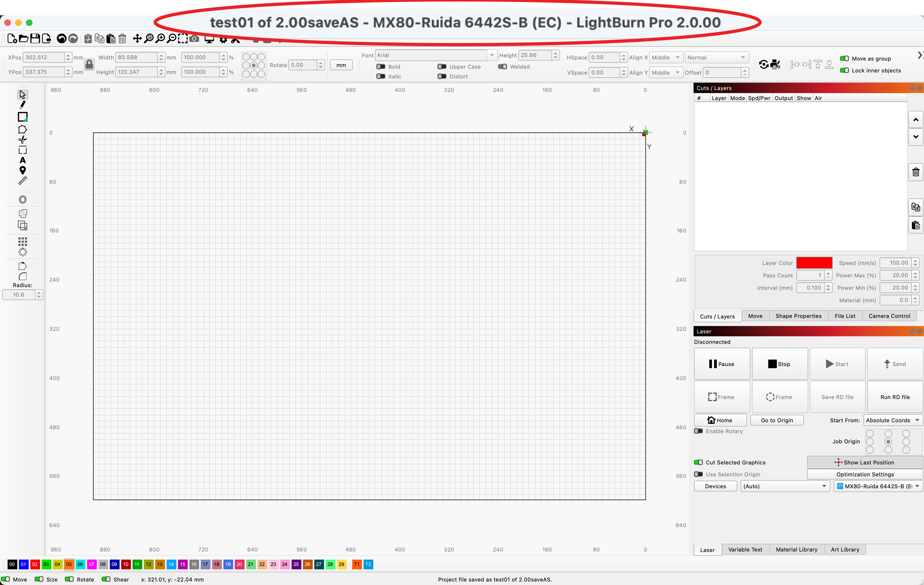Open the (Auto) port dropdown
This screenshot has width=924, height=585.
pyautogui.click(x=785, y=486)
